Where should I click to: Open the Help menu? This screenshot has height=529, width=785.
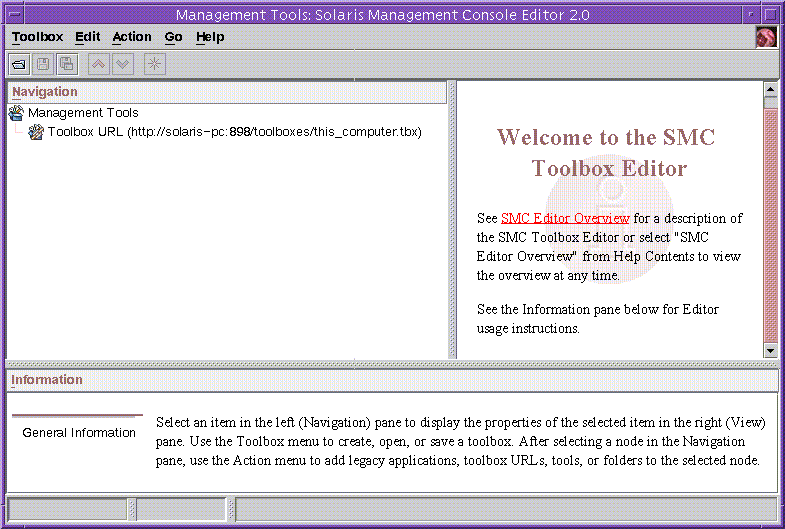tap(210, 37)
